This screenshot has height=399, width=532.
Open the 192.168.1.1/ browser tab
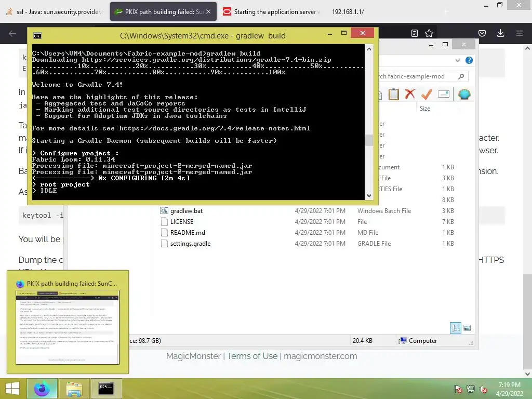pyautogui.click(x=348, y=11)
